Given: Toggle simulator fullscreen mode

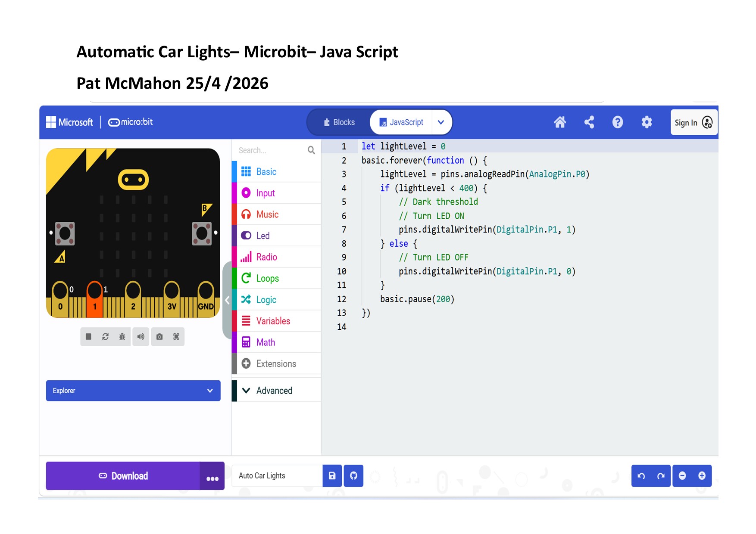Looking at the screenshot, I should click(176, 337).
